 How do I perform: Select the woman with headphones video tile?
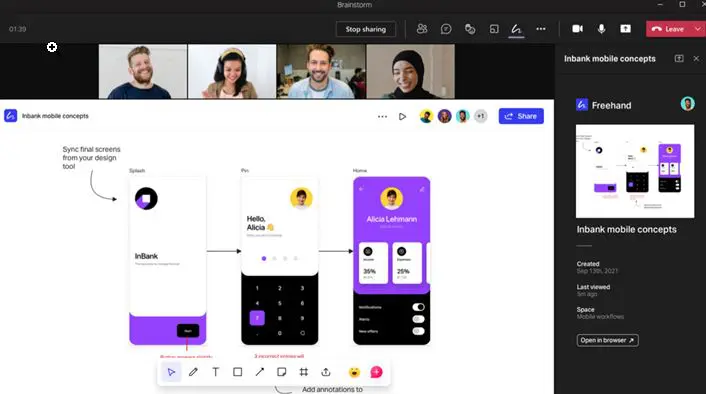point(232,71)
